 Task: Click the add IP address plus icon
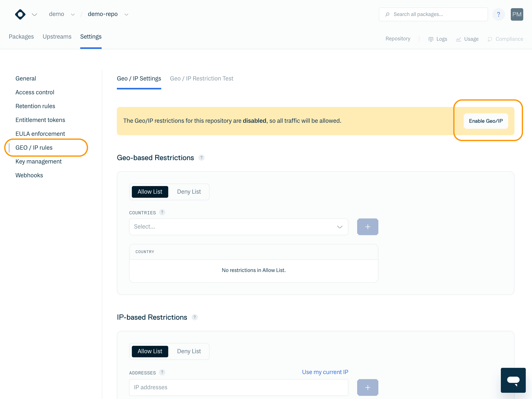(x=367, y=387)
